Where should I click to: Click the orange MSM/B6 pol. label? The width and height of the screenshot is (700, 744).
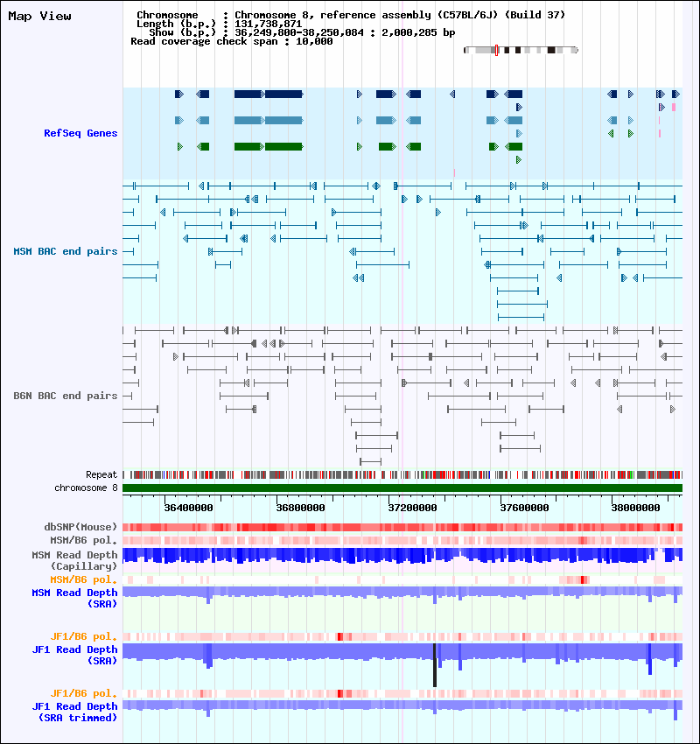point(83,579)
